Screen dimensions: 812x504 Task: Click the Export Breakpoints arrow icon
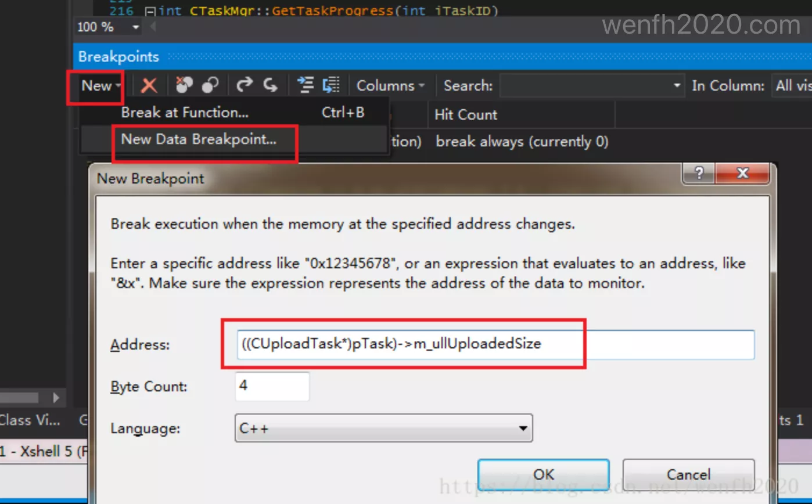245,85
